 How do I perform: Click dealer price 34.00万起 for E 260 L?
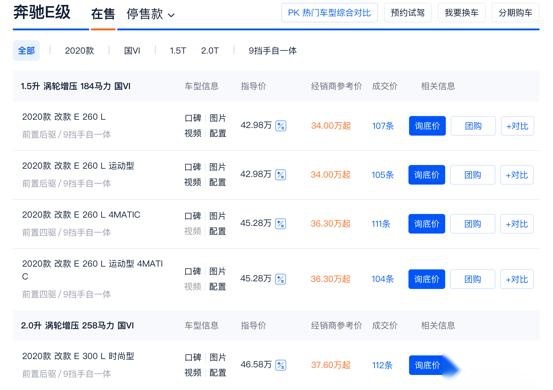click(331, 126)
